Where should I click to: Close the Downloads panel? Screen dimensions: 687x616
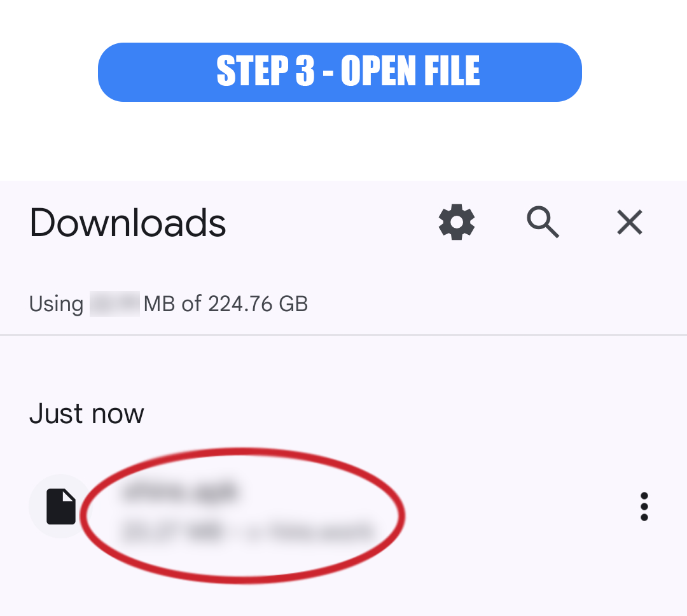coord(630,222)
